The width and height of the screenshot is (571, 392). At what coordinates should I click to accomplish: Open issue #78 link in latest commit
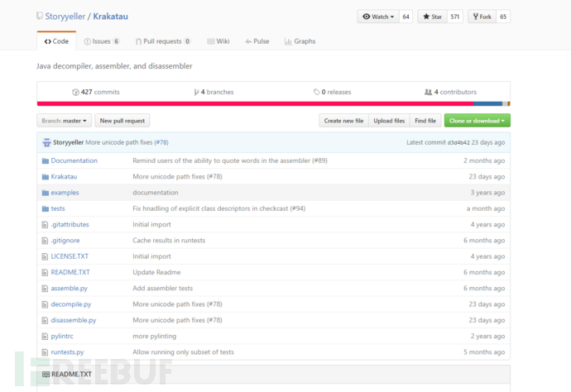tap(161, 142)
